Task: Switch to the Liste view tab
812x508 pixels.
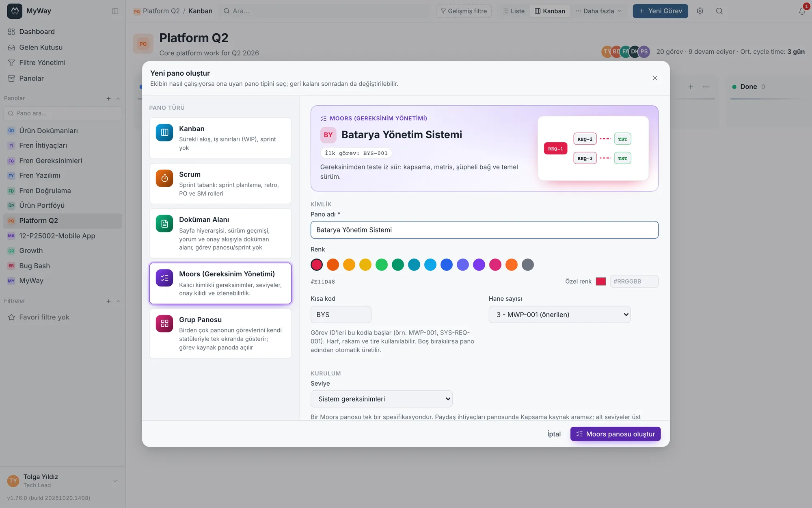Action: tap(513, 11)
